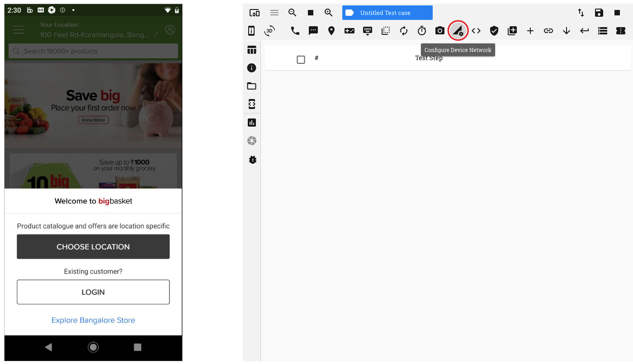This screenshot has width=633, height=364.
Task: Tap the 100 Feet Rd-Koramangala location text
Action: pos(94,35)
